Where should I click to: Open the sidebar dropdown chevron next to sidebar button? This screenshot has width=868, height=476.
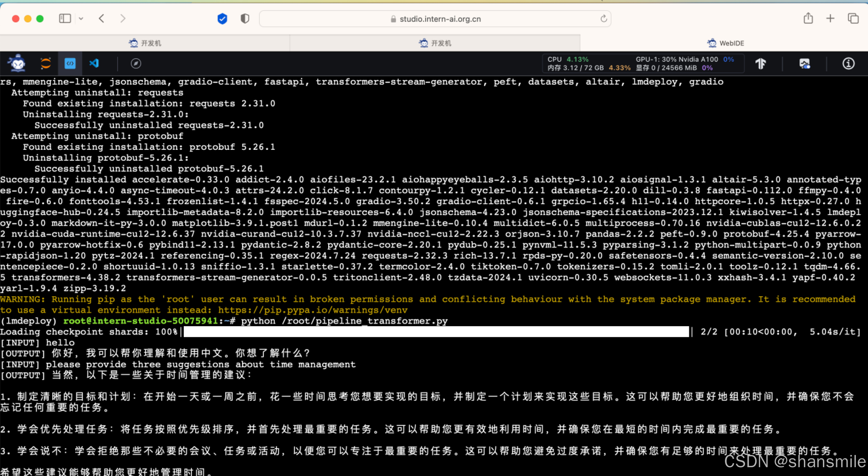point(81,19)
